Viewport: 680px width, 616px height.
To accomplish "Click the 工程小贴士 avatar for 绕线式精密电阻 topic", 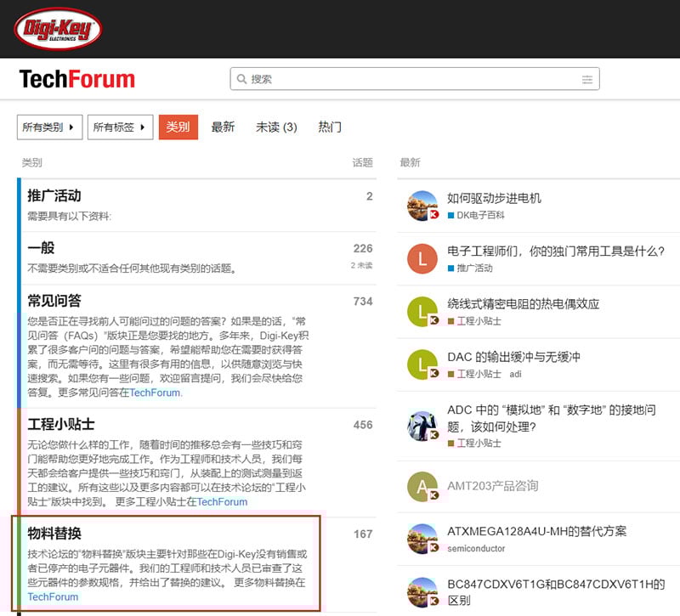I will point(422,311).
